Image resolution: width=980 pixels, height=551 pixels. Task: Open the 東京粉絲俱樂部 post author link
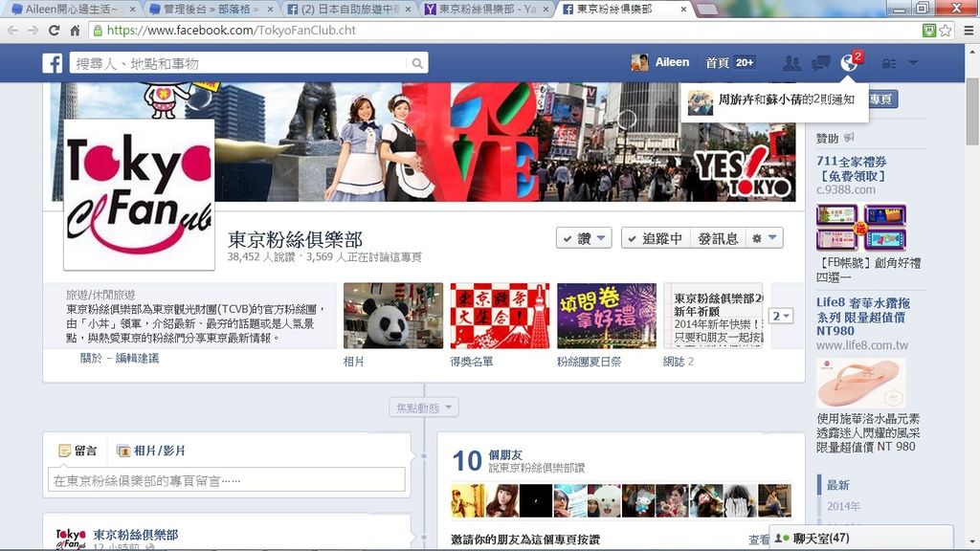click(136, 535)
